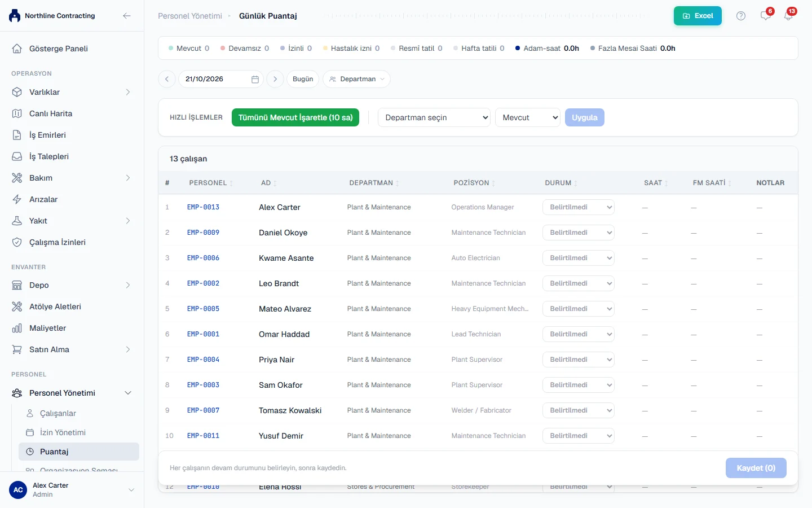Viewport: 812px width, 508px height.
Task: Click the name Mateo Alvarez
Action: click(285, 309)
